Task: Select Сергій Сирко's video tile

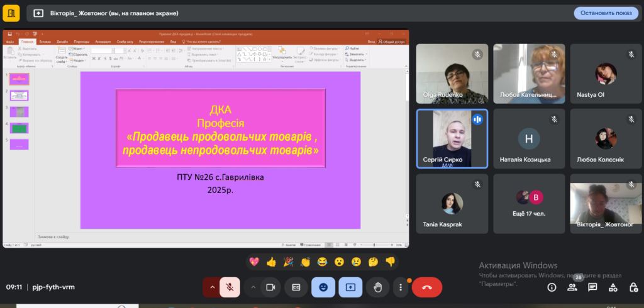Action: 452,139
